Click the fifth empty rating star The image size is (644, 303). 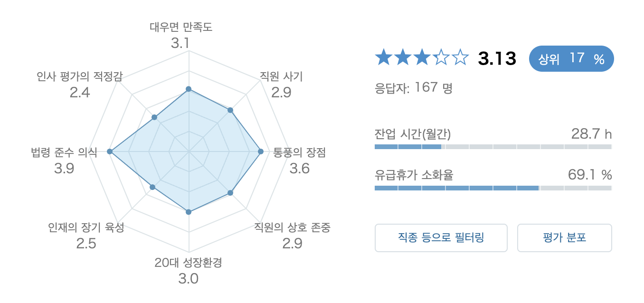point(460,58)
